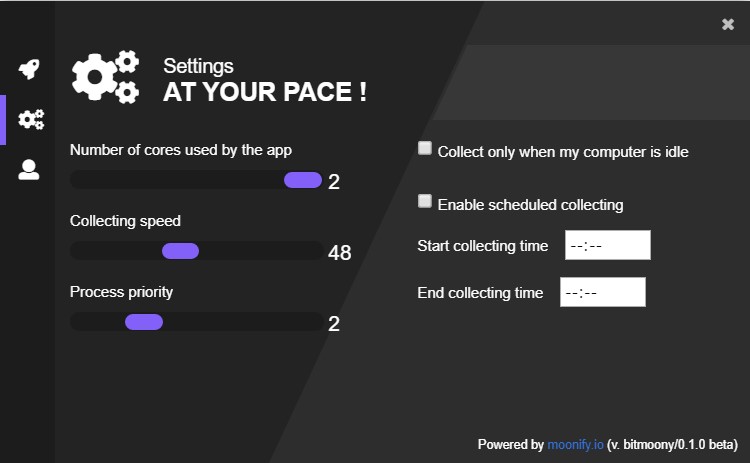Click the Collect only when idle label text
The image size is (750, 463).
(563, 152)
